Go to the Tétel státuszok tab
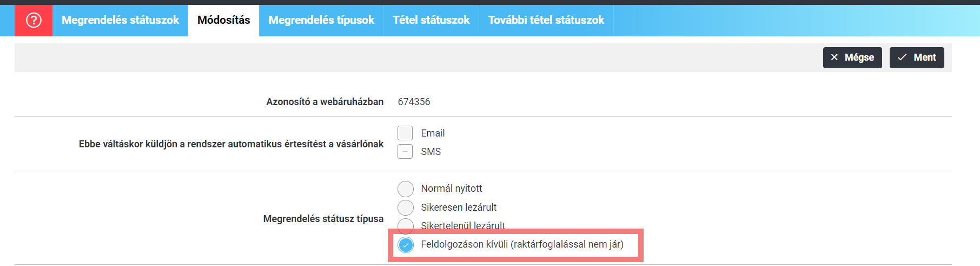The image size is (980, 266). tap(431, 21)
